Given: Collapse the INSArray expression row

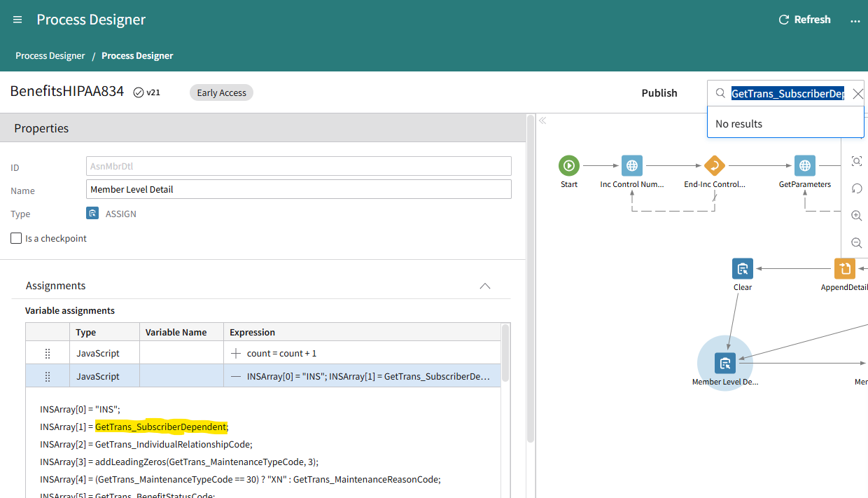Looking at the screenshot, I should tap(235, 376).
